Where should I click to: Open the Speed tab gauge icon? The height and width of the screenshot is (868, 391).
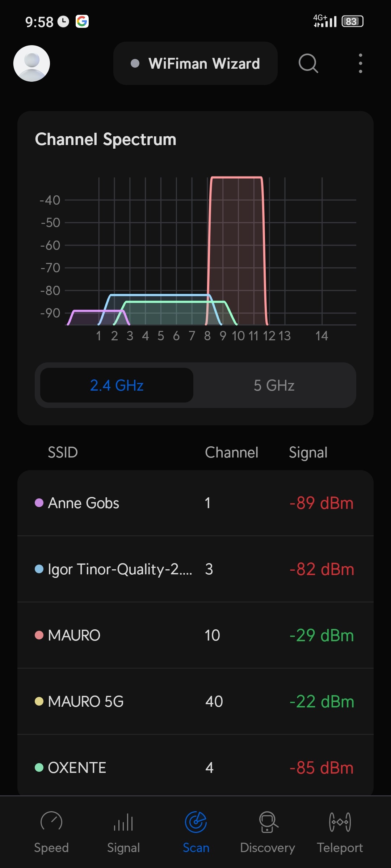[x=51, y=822]
